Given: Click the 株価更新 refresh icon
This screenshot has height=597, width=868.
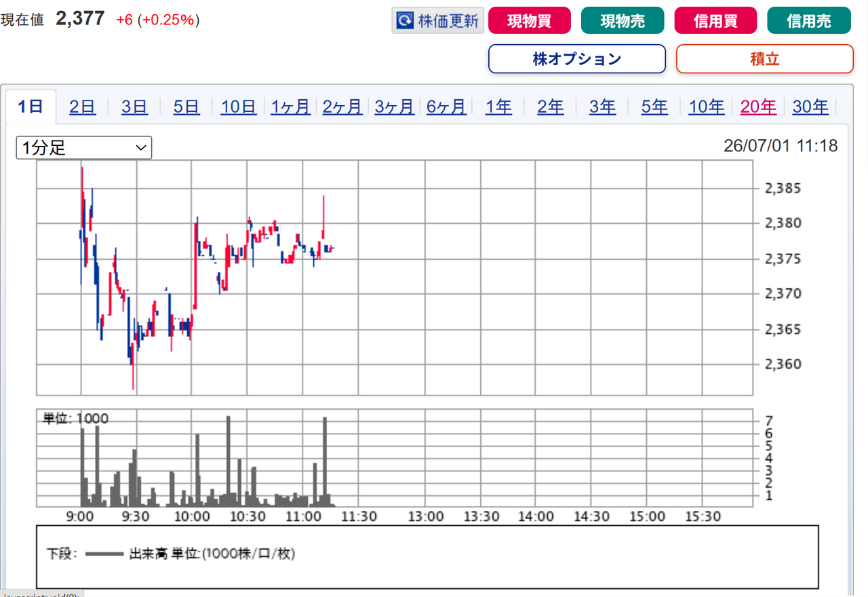Looking at the screenshot, I should pos(405,21).
